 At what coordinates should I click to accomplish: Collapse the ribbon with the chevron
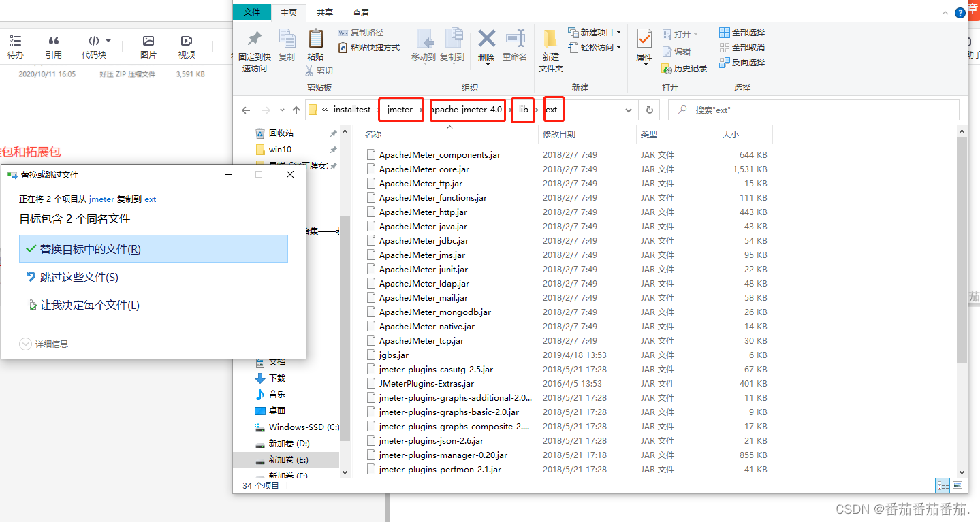tap(944, 13)
